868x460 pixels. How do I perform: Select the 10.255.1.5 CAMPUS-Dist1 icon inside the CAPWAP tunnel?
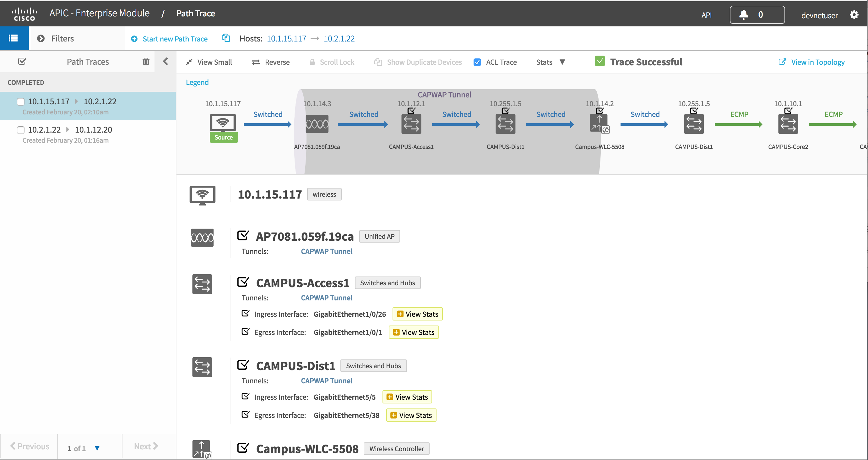pos(505,124)
